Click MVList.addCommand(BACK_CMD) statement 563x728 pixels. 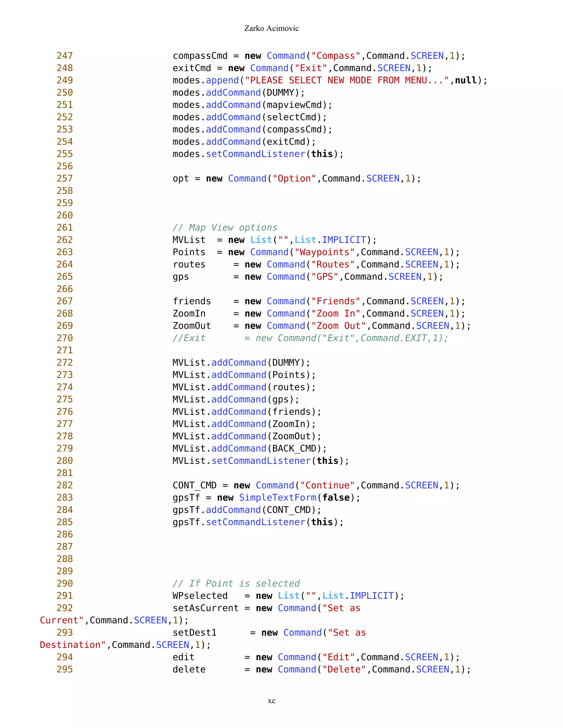point(250,449)
